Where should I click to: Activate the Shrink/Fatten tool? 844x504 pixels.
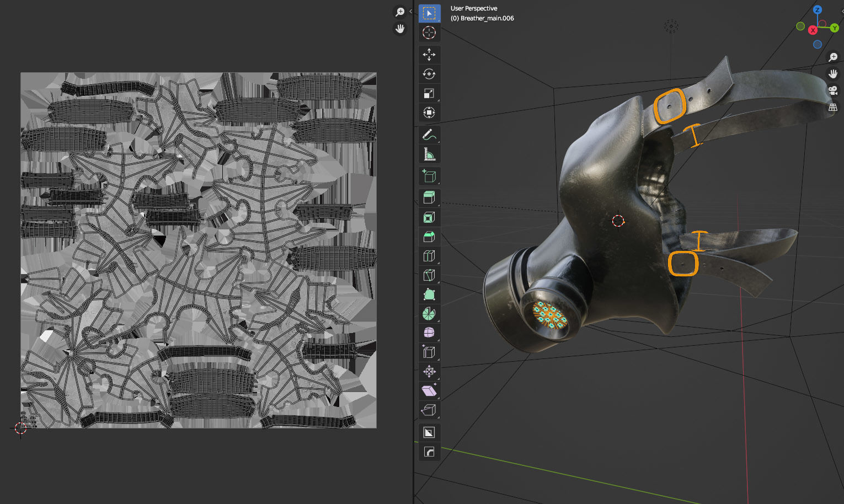tap(429, 372)
